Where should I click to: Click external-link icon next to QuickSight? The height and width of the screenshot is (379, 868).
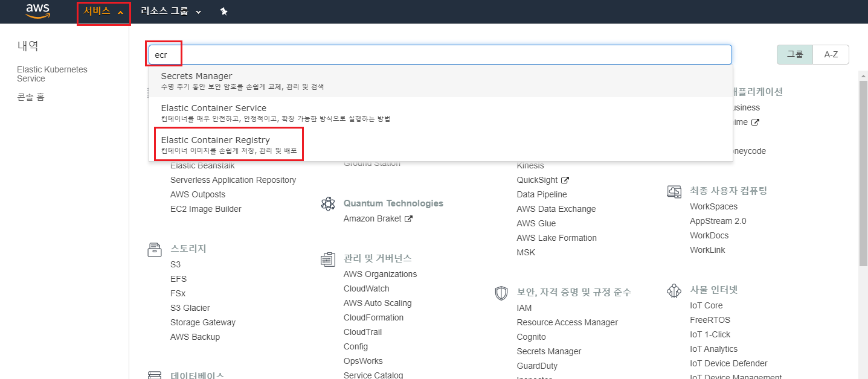[x=565, y=180]
